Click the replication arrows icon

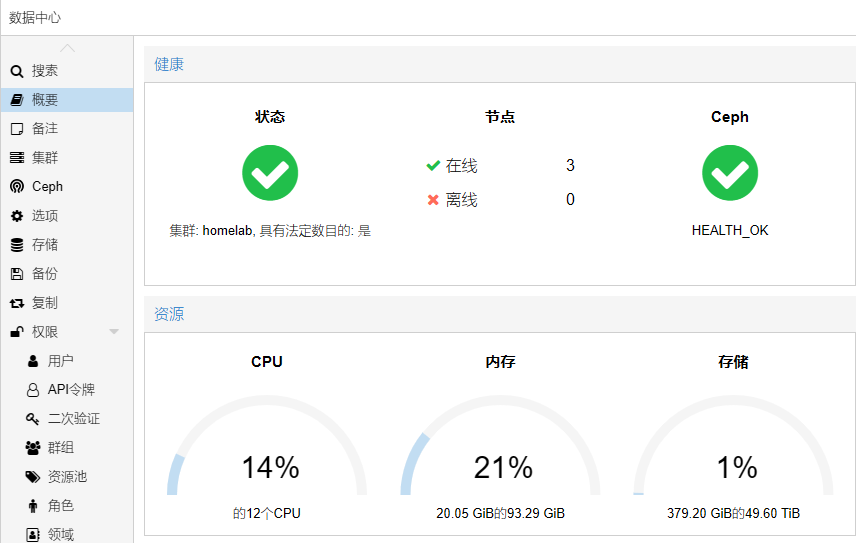[16, 303]
